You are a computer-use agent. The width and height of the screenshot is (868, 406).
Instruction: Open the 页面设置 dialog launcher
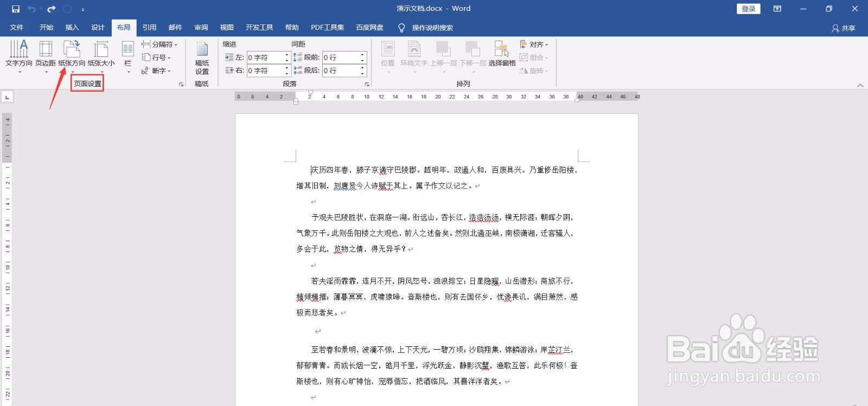click(x=181, y=85)
